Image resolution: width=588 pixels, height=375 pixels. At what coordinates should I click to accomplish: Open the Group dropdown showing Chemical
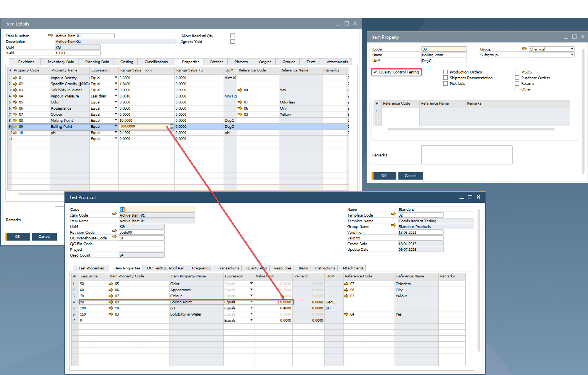(x=572, y=49)
